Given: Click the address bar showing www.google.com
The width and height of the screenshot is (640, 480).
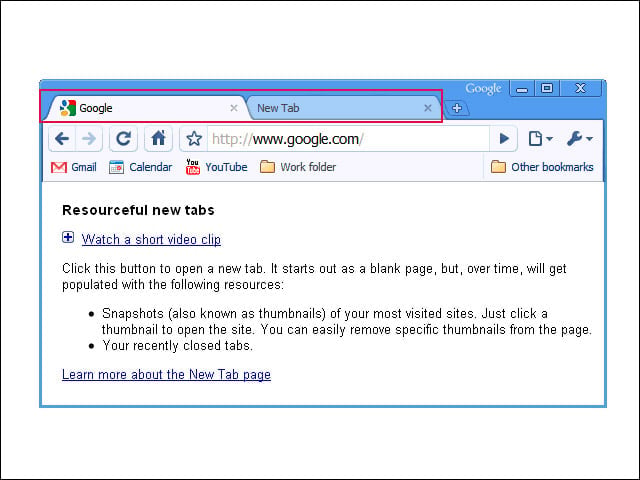Looking at the screenshot, I should point(348,139).
